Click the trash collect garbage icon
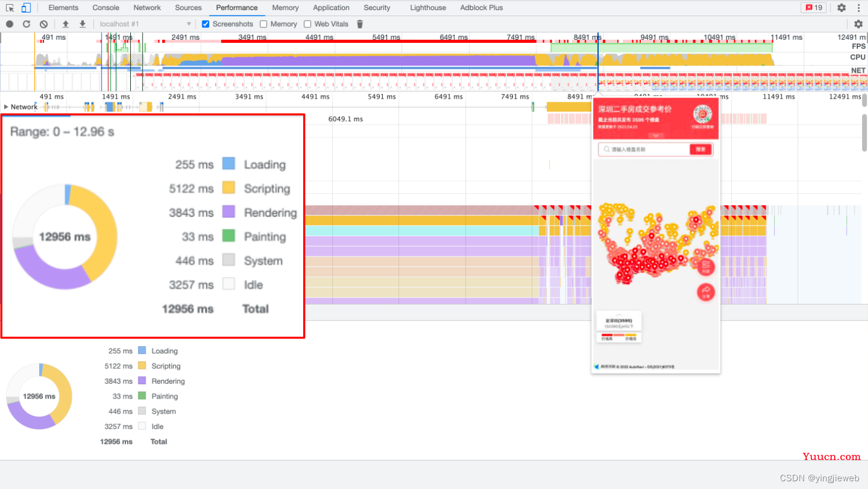This screenshot has width=868, height=489. (x=360, y=24)
